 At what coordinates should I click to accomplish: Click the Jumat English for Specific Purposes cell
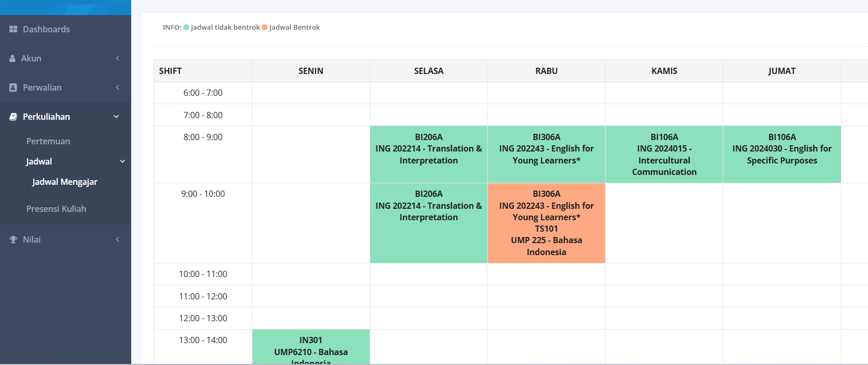(782, 155)
